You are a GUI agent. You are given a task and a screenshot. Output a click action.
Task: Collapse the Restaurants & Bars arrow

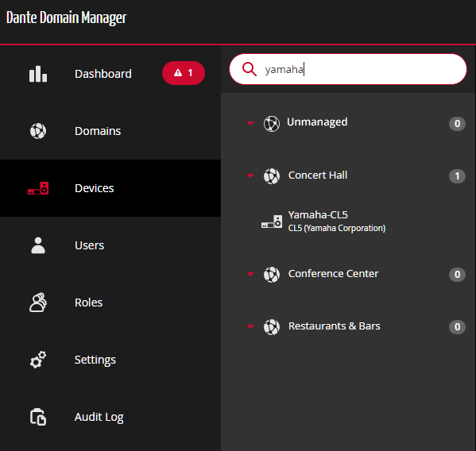point(250,326)
